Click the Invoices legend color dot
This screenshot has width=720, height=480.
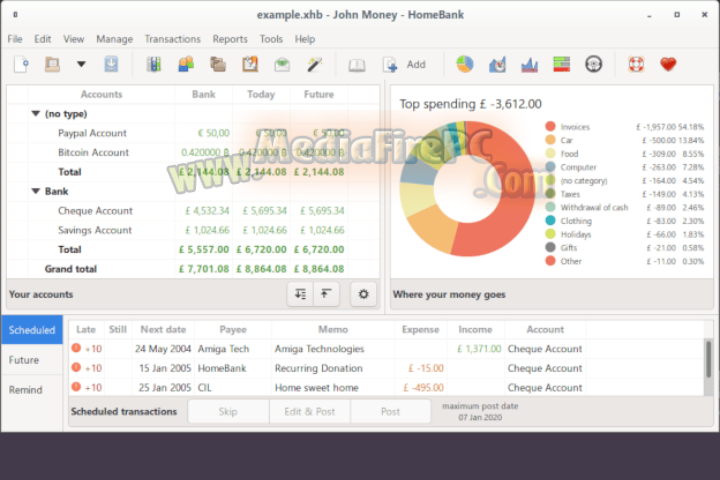550,126
